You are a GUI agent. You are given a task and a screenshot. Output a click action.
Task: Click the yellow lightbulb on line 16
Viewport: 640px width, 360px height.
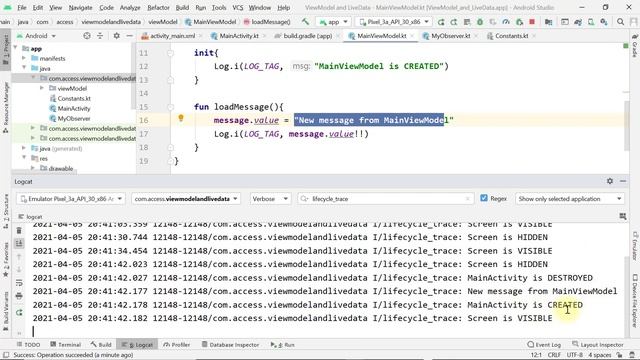click(181, 118)
